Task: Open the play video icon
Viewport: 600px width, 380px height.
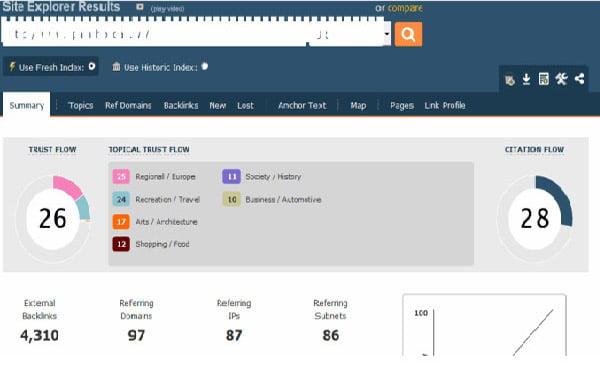Action: (140, 7)
